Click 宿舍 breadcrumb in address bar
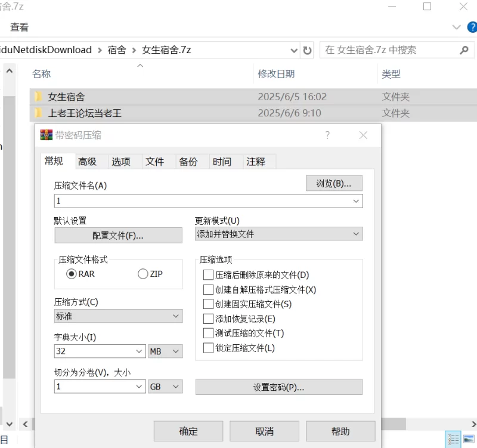This screenshot has height=448, width=477. click(117, 50)
